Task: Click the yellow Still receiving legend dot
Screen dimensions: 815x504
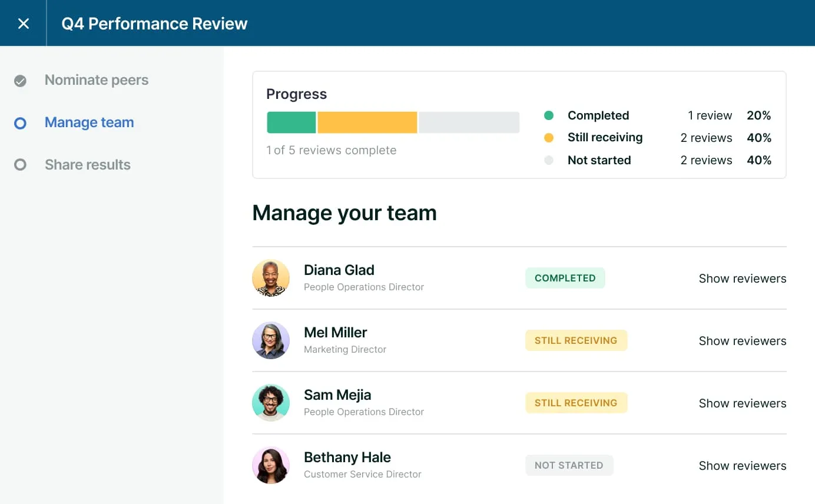Action: 548,137
